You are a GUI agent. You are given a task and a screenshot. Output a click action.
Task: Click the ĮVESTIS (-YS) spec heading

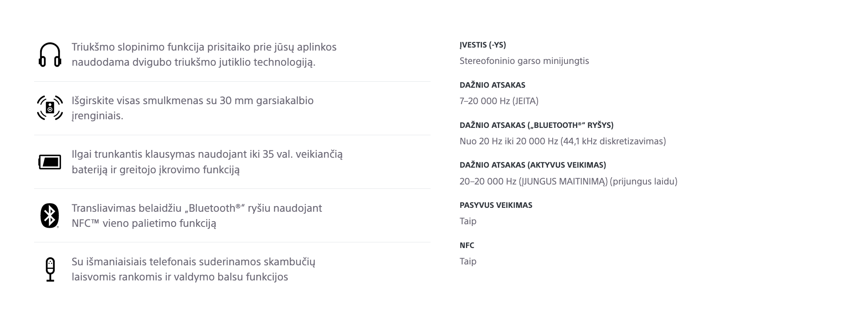(x=483, y=45)
